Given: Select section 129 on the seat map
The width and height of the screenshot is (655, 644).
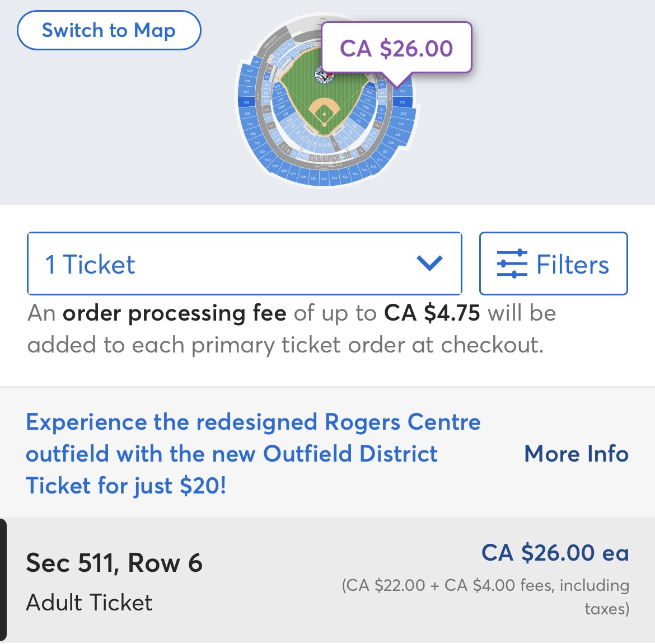Looking at the screenshot, I should (x=286, y=114).
